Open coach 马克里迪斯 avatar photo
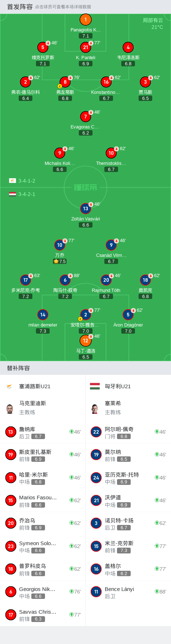Viewport: 171px width, 644px height. (10, 409)
